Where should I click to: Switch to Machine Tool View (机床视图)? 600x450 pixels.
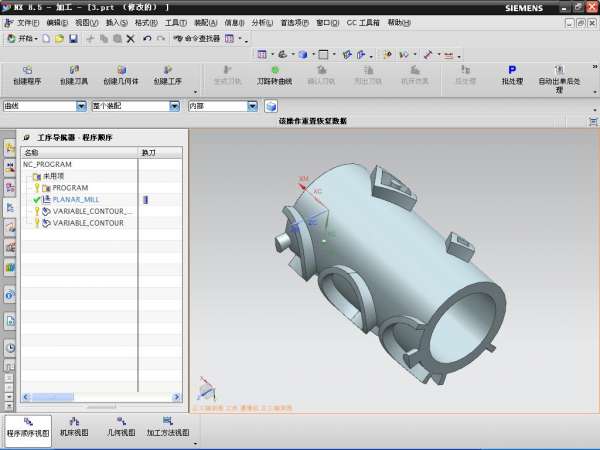(x=74, y=428)
